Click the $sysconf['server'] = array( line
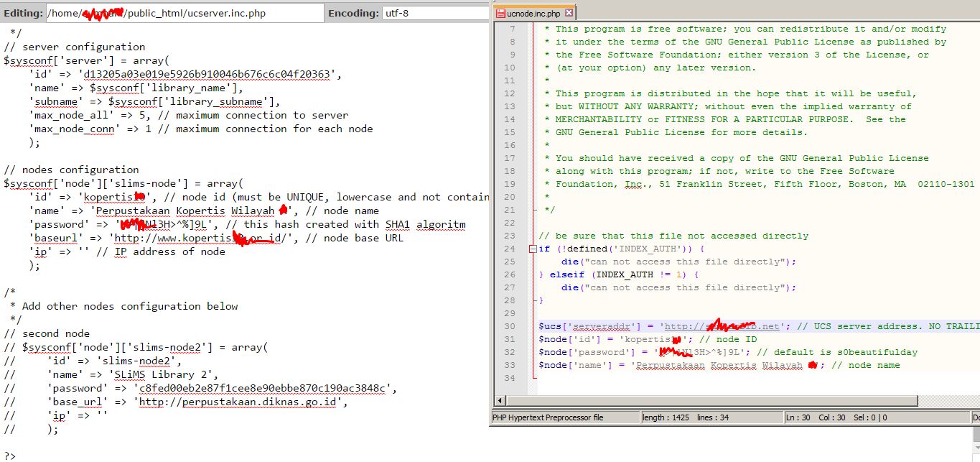This screenshot has height=462, width=980. (86, 60)
